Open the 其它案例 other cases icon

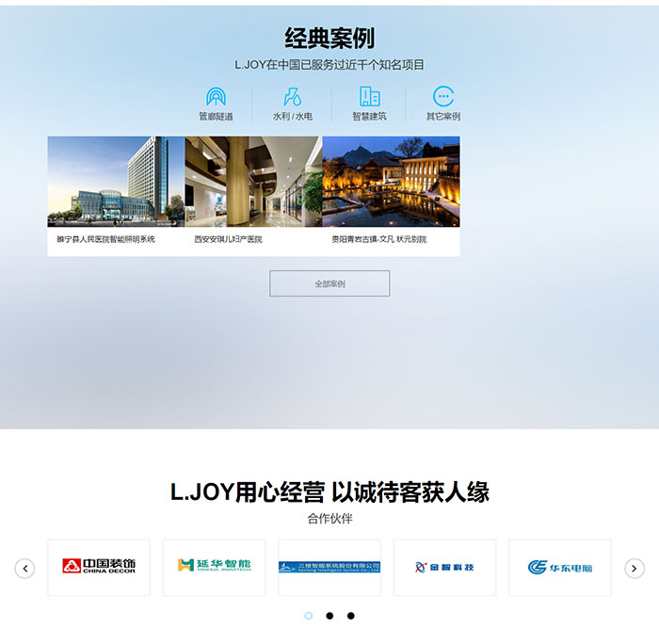(443, 97)
